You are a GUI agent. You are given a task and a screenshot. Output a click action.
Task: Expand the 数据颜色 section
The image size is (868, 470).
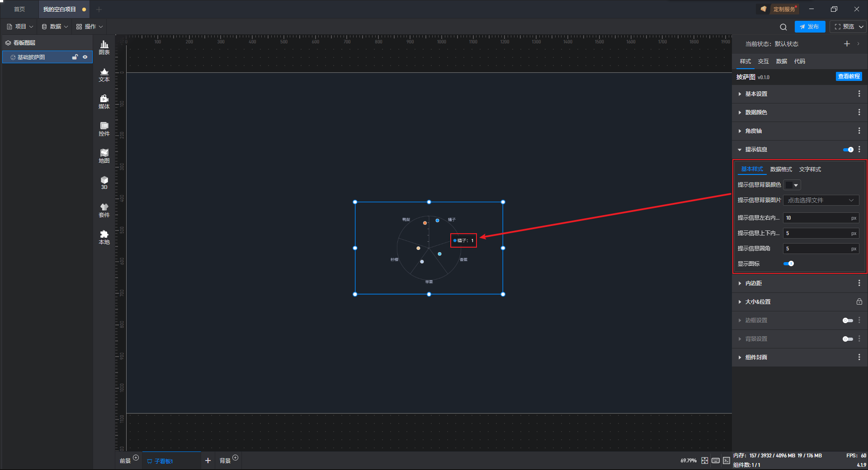click(740, 113)
